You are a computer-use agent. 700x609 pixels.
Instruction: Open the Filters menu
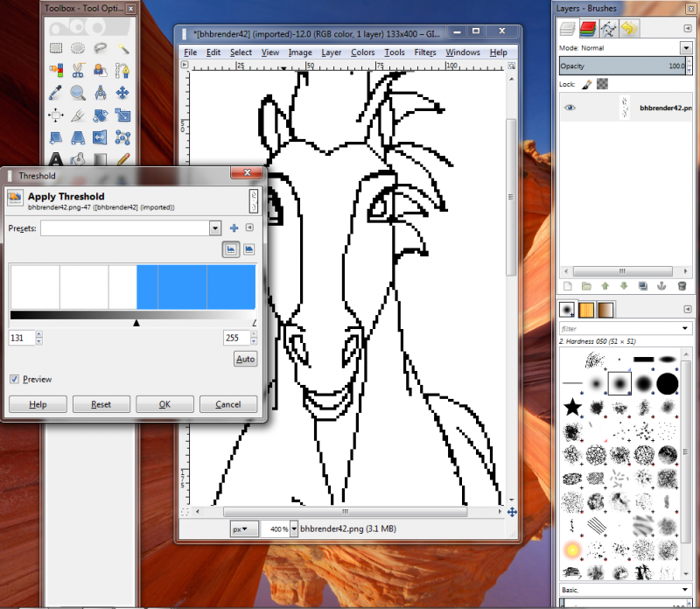(425, 52)
